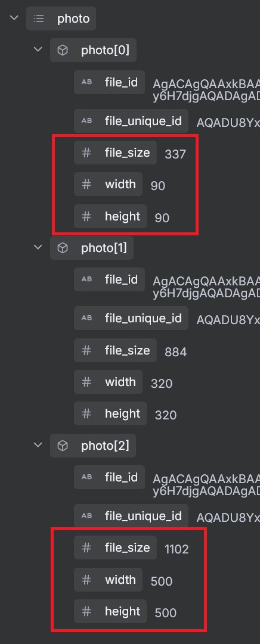Click the cube icon of photo[1]
Screen dimensions: 260x644
point(63,248)
